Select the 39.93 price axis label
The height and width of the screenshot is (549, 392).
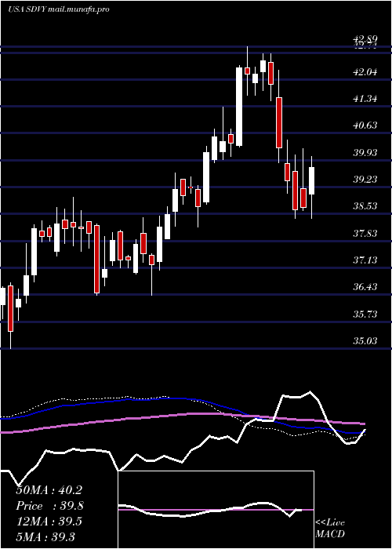click(x=365, y=153)
